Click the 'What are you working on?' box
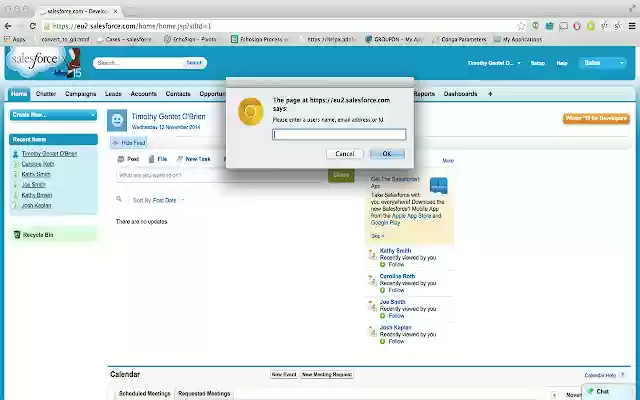640x400 pixels. click(x=222, y=175)
